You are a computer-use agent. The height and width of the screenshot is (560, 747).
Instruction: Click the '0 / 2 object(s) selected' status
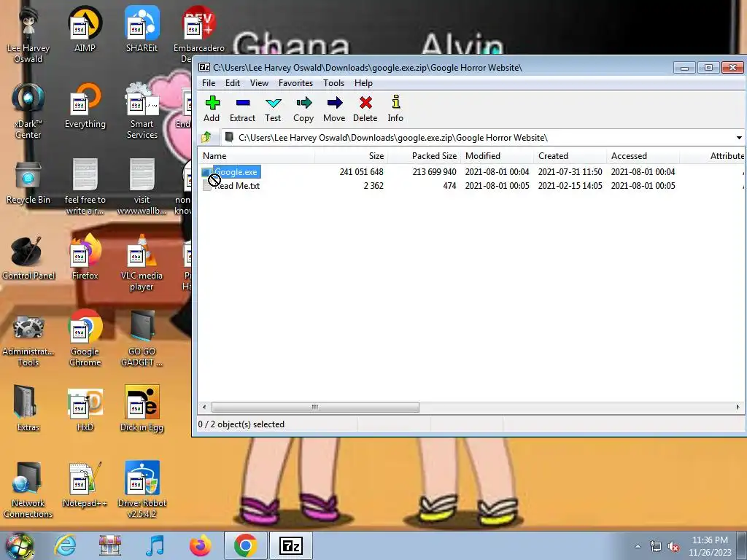(241, 424)
